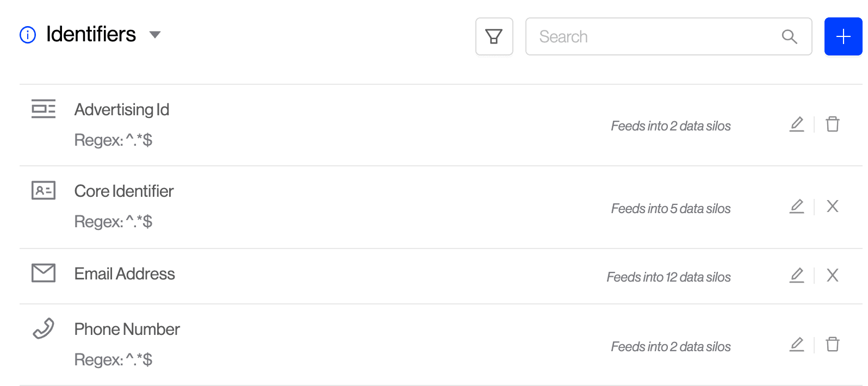This screenshot has width=868, height=386.
Task: Delete the Advertising Id identifier
Action: coord(833,124)
